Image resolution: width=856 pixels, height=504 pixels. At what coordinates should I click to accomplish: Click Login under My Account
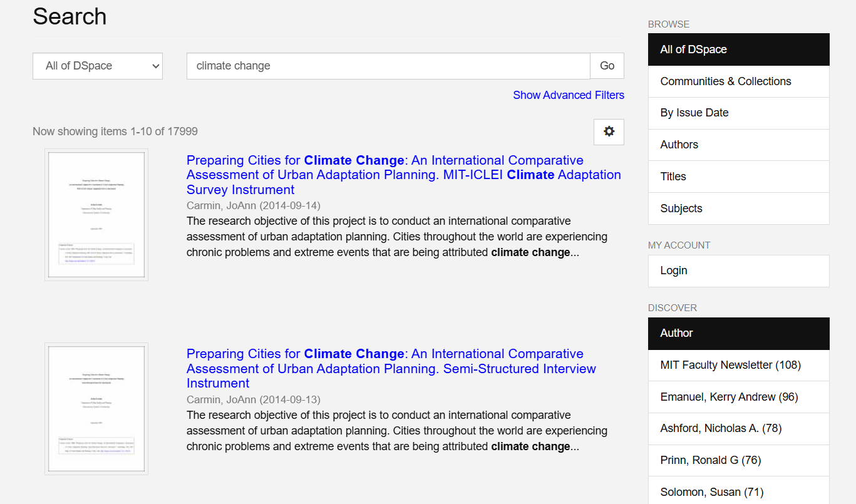click(x=738, y=270)
